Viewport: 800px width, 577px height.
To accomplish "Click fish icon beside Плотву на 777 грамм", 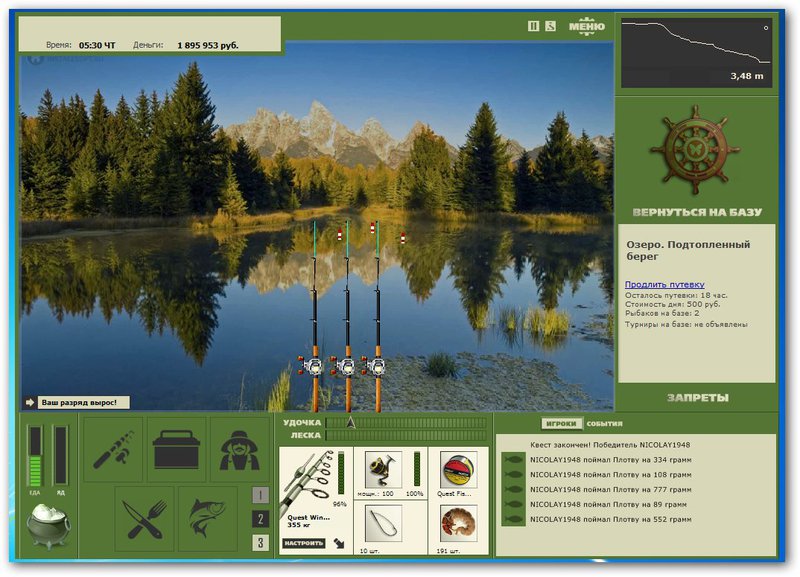I will [513, 489].
